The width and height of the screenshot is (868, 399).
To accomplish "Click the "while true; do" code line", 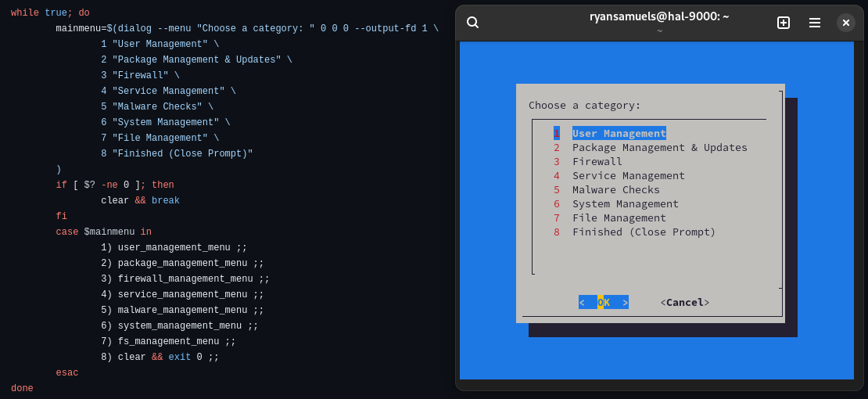I will [x=50, y=13].
